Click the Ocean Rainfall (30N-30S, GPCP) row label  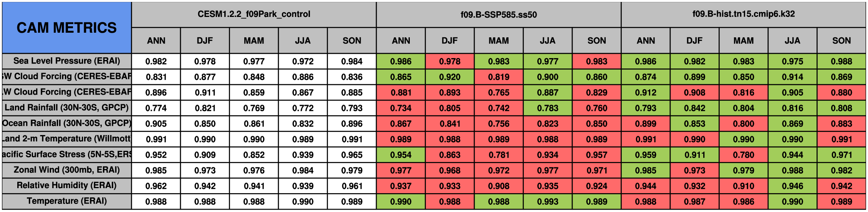coord(66,124)
